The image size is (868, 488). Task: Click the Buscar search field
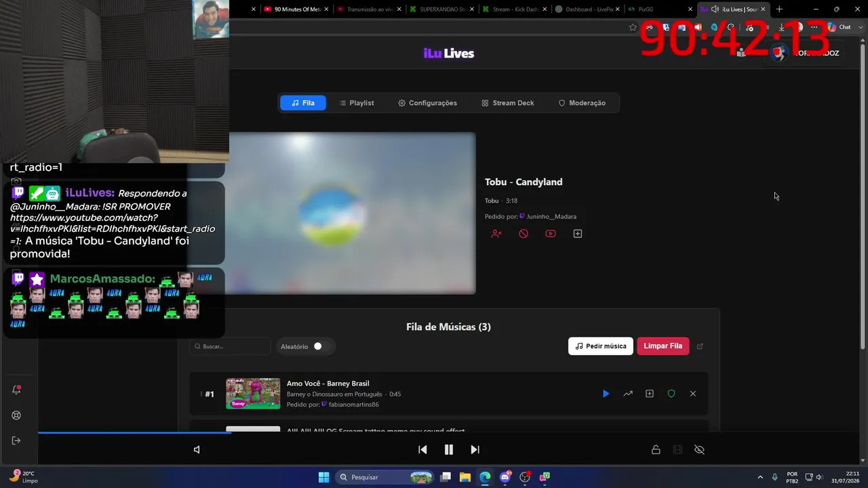230,346
